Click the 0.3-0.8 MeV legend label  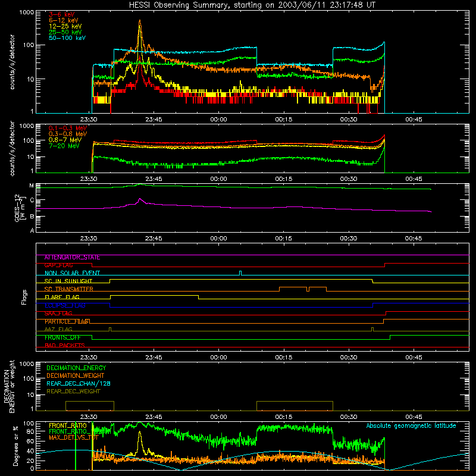click(x=68, y=134)
